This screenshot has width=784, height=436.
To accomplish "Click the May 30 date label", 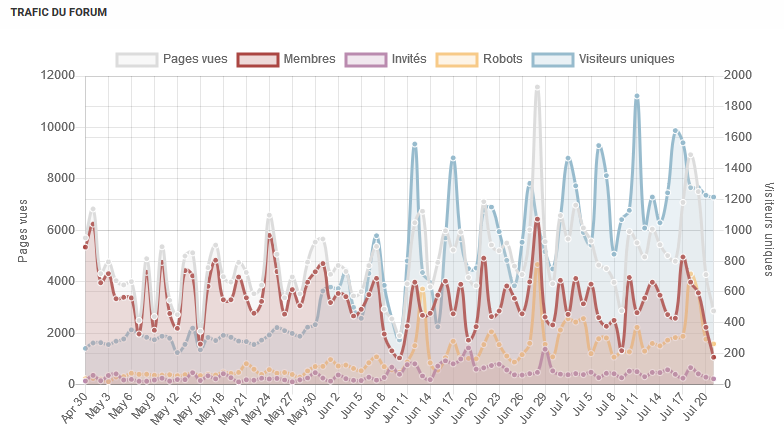I will pos(304,408).
